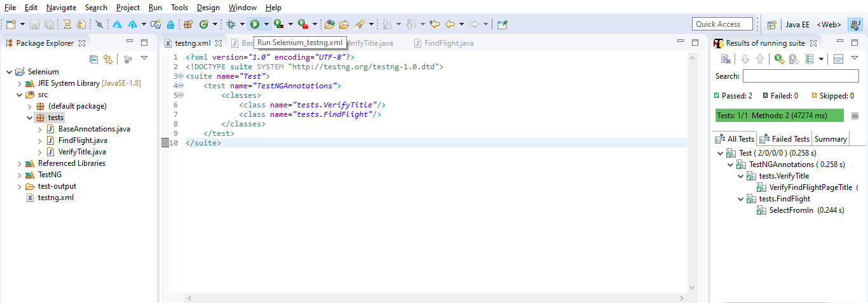Open TestNG history dropdown arrow

(821, 59)
